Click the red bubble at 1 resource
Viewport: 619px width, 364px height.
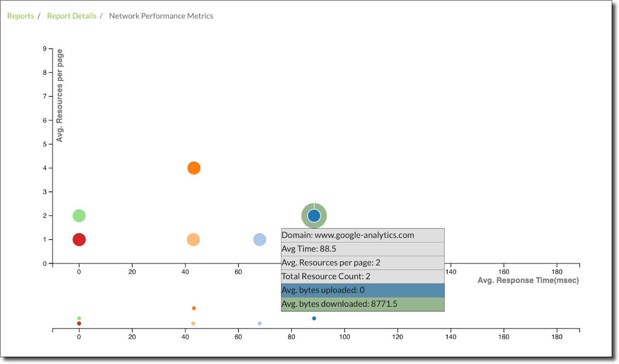coord(79,239)
